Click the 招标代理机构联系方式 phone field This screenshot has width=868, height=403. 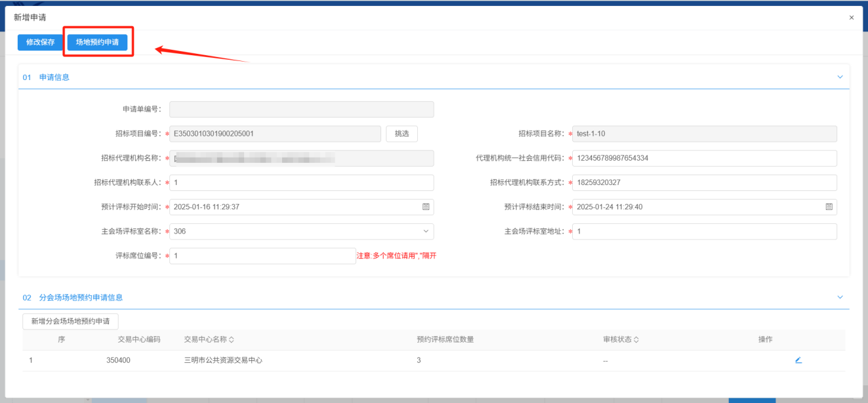pos(704,182)
